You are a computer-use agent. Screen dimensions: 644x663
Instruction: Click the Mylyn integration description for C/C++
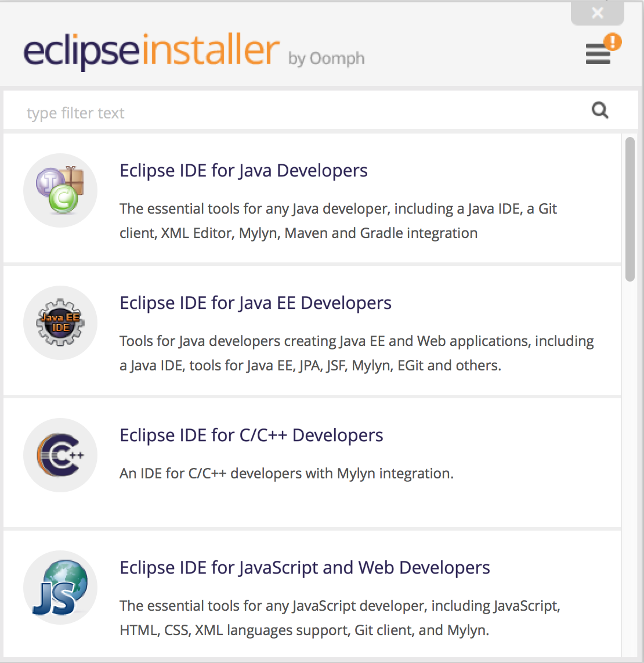pyautogui.click(x=287, y=473)
